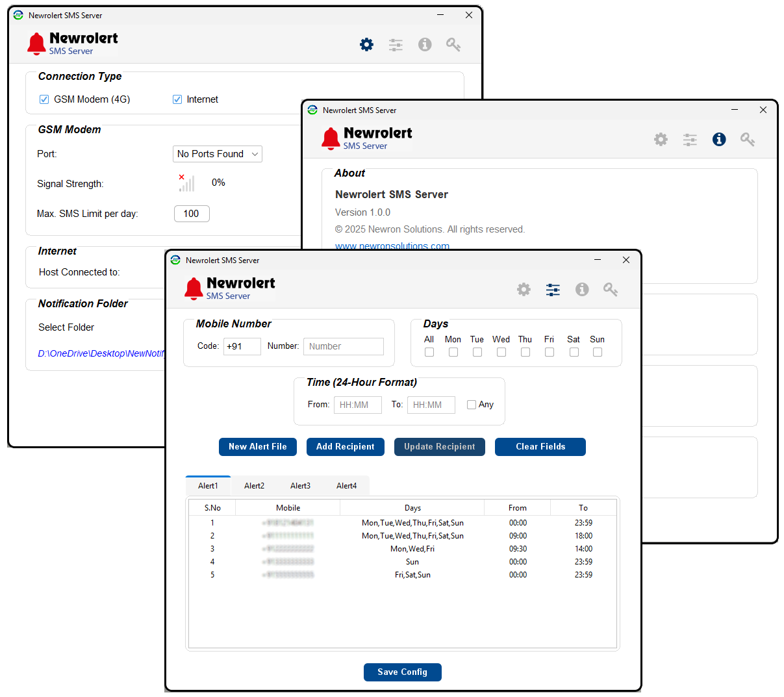Click the New Alert File button
Screen dimensions: 784x697
click(258, 447)
